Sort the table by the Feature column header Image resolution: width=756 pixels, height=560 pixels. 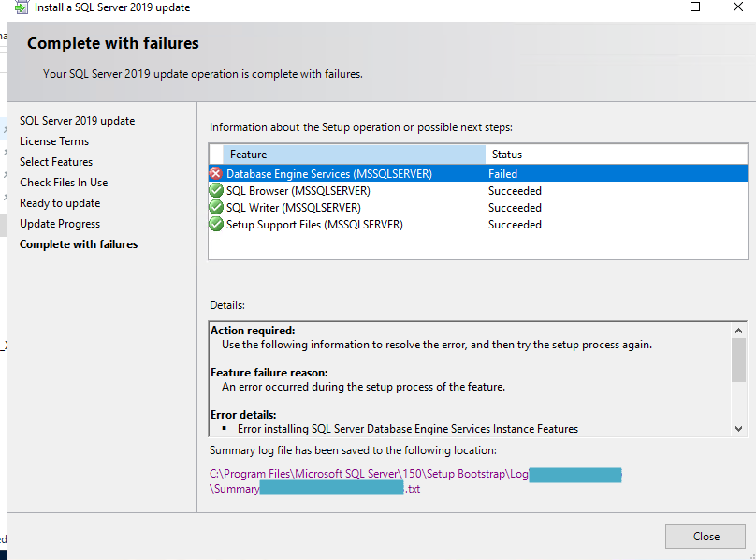point(354,155)
